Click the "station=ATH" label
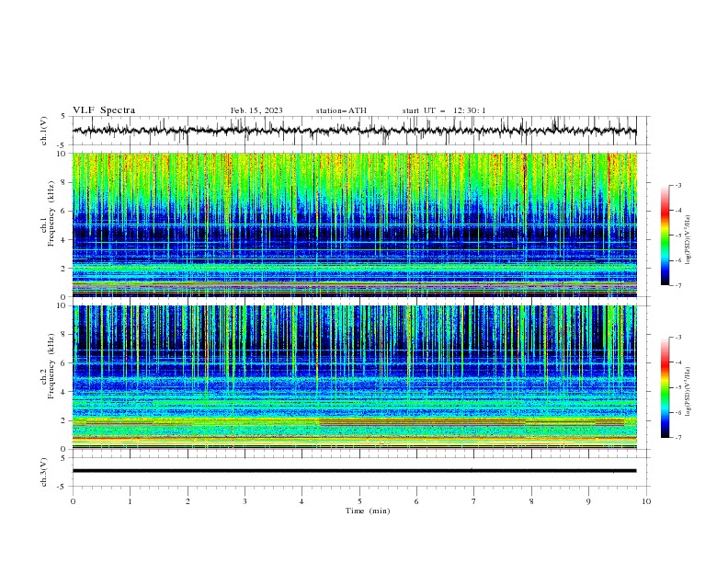The image size is (728, 563). coord(341,110)
